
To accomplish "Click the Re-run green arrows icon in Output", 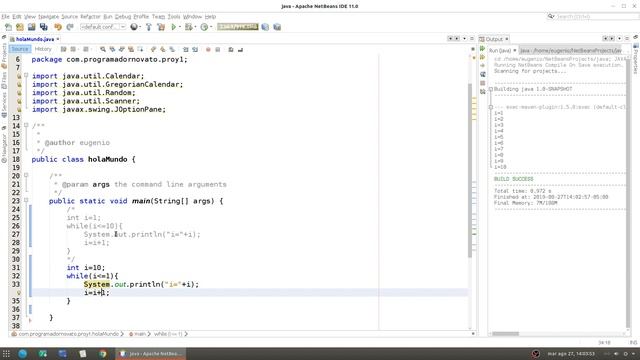I will click(482, 49).
